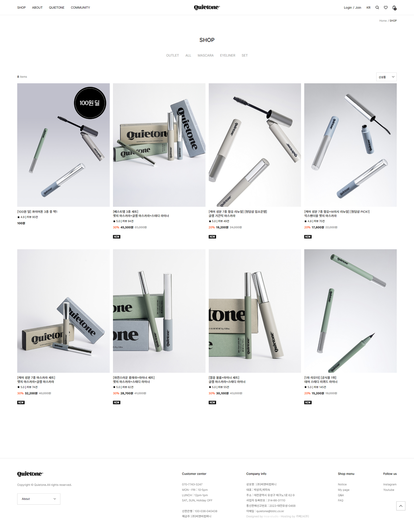Click the footer Quietone logo
This screenshot has height=532, width=414.
(x=30, y=474)
